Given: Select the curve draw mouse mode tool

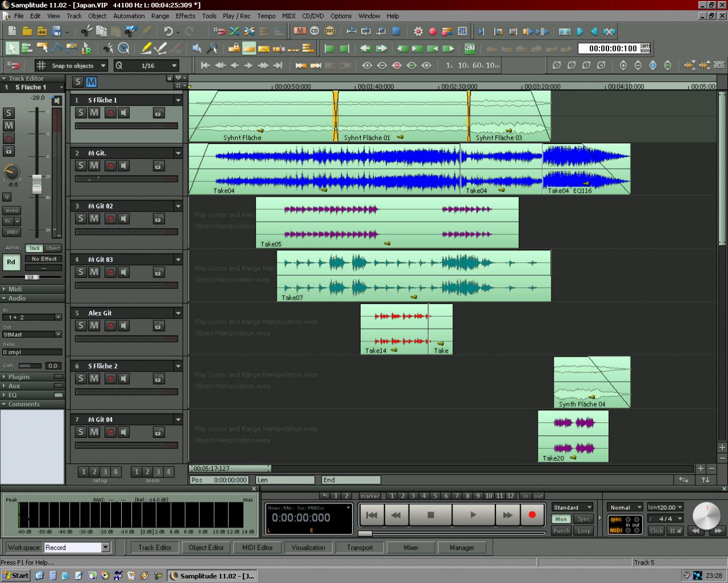Looking at the screenshot, I should [x=57, y=49].
